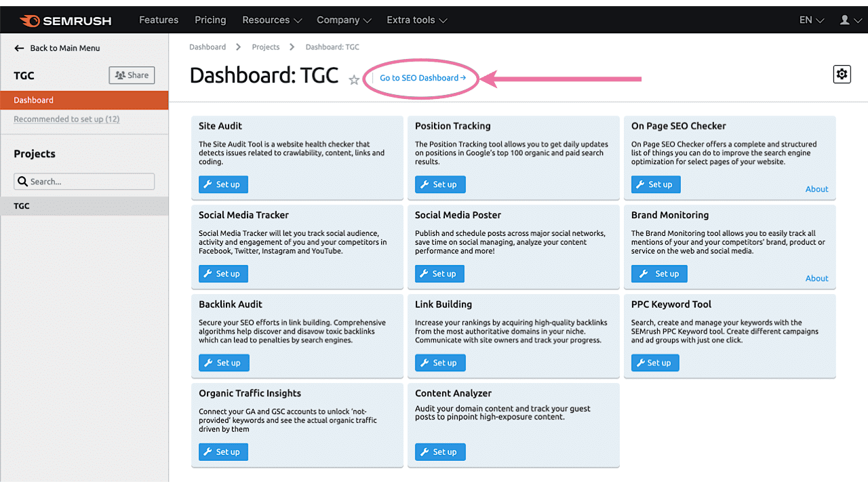Click the magnifier icon in the Projects search

22,181
